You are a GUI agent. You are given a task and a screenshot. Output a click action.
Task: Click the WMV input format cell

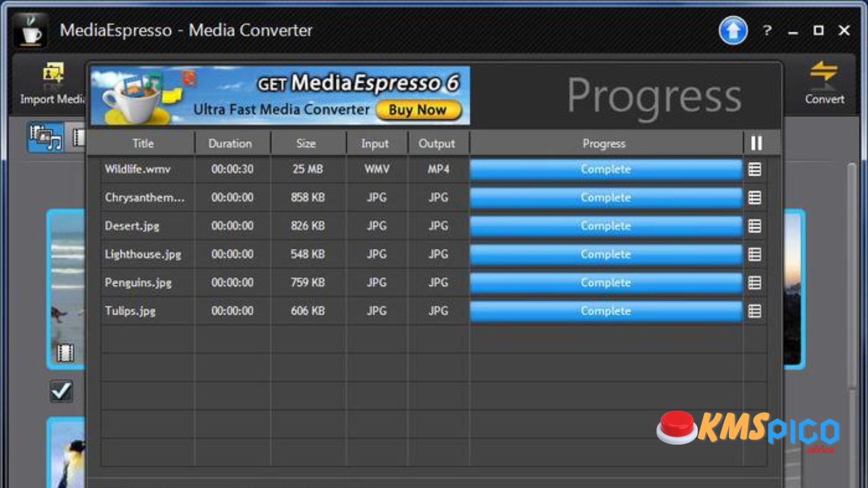pos(377,169)
